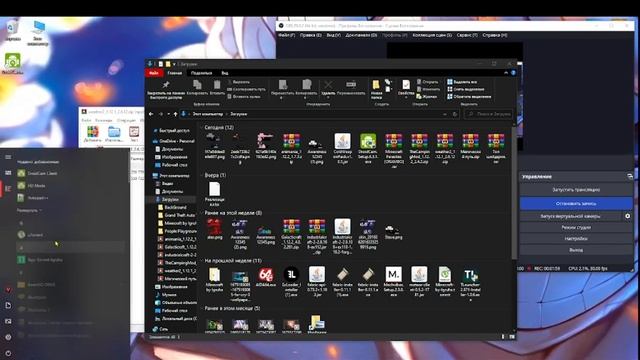Select the DroidCam Setup exe file icon

click(x=368, y=141)
